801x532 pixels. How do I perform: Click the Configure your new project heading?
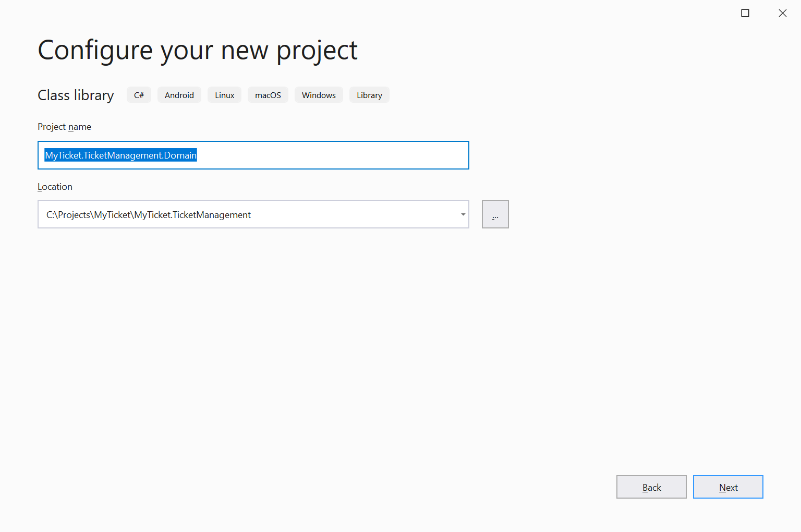(198, 51)
